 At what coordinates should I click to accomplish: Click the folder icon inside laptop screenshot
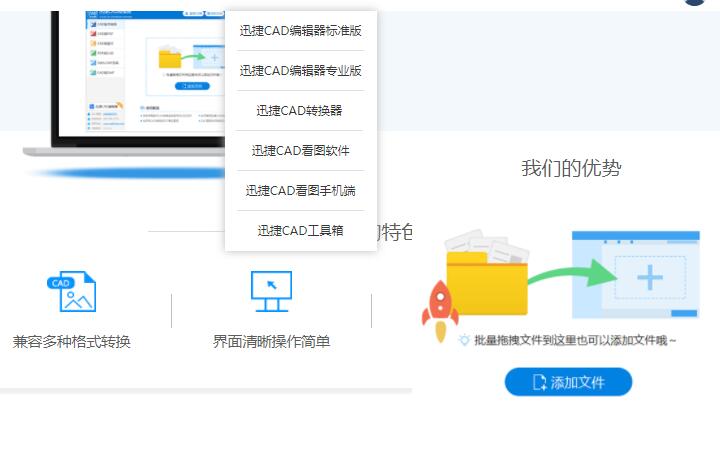(x=170, y=57)
